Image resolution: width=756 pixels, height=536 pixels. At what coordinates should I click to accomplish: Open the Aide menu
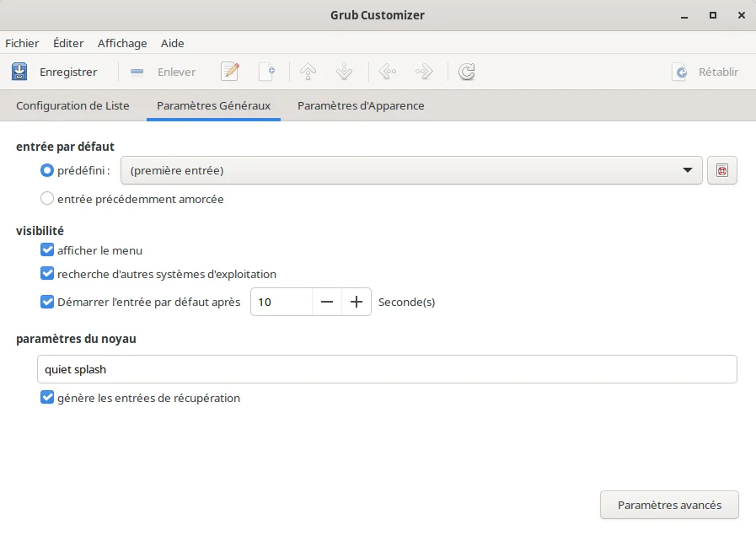[x=172, y=43]
